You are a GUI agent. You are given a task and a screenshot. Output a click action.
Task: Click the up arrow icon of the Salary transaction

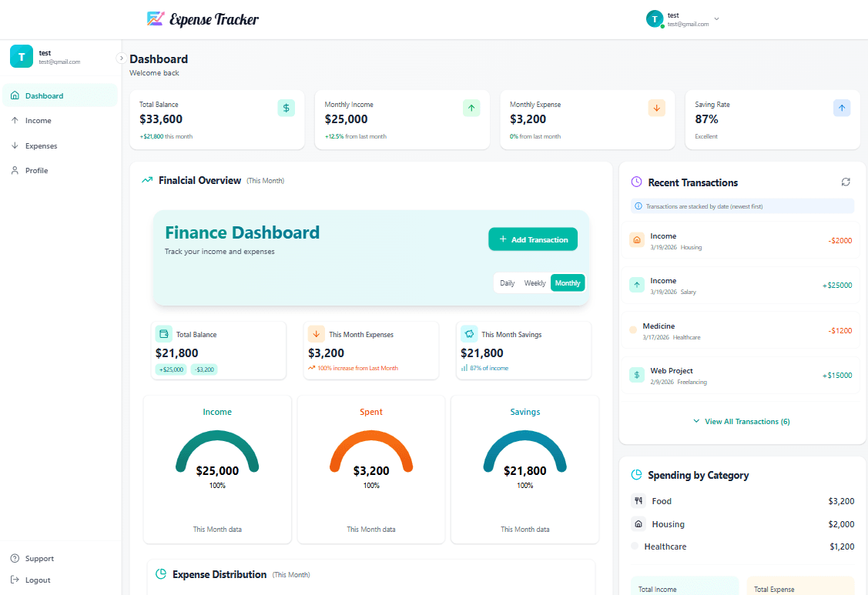(637, 285)
